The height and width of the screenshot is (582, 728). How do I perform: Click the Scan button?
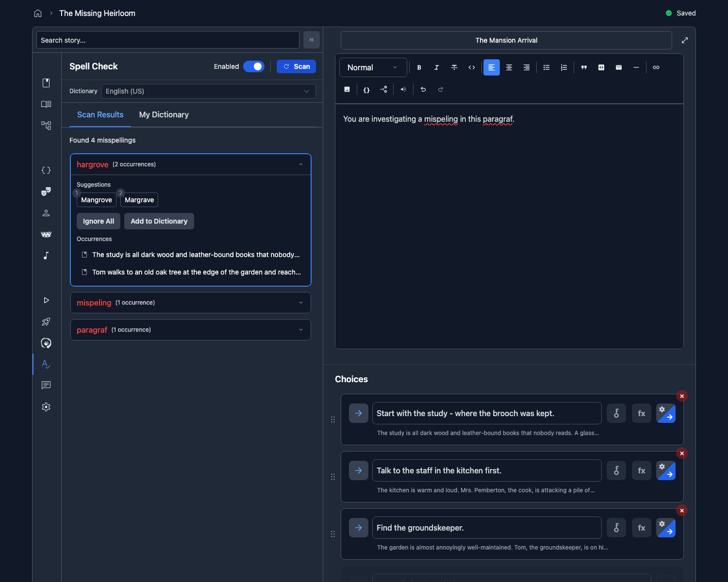pos(296,66)
